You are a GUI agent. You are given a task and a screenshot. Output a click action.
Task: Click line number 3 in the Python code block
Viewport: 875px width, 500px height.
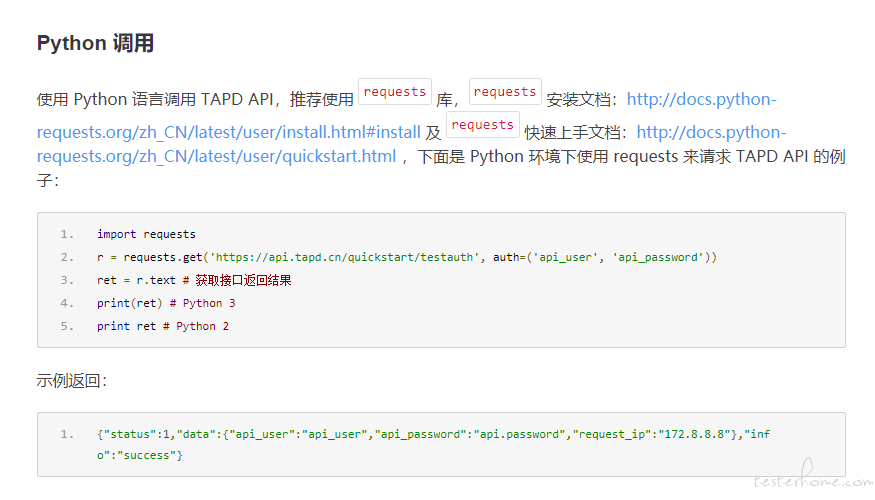pyautogui.click(x=67, y=280)
